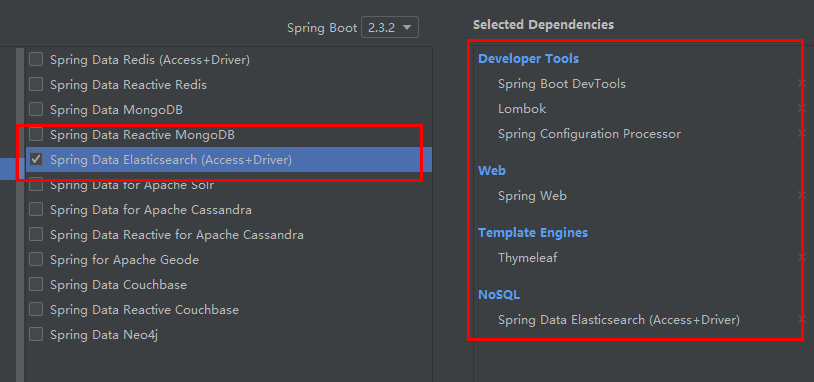Screen dimensions: 814x382
Task: Check the Spring Data Couchbase checkbox
Action: pos(36,284)
